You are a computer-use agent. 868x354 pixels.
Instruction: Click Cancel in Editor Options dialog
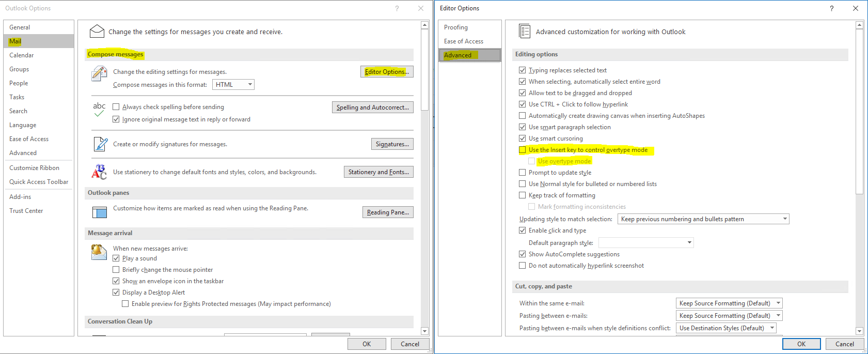pos(845,344)
